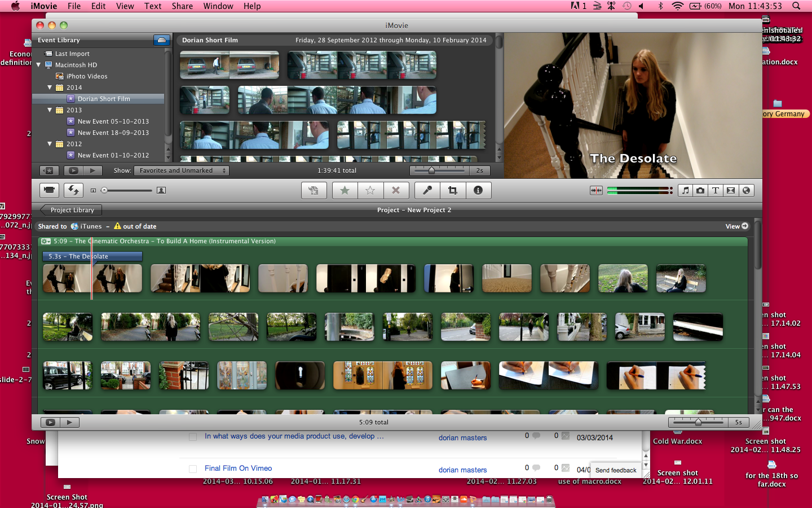Open In what ways does your media link
Viewport: 812px width, 508px height.
294,436
